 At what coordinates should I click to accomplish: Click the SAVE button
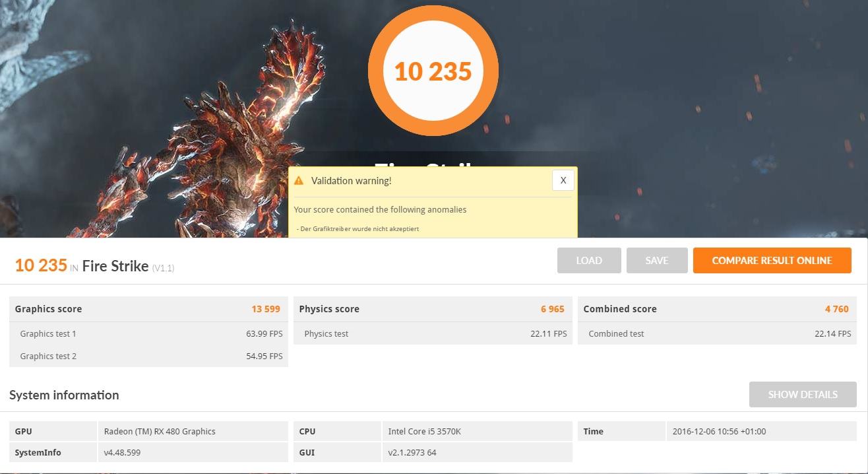(657, 261)
